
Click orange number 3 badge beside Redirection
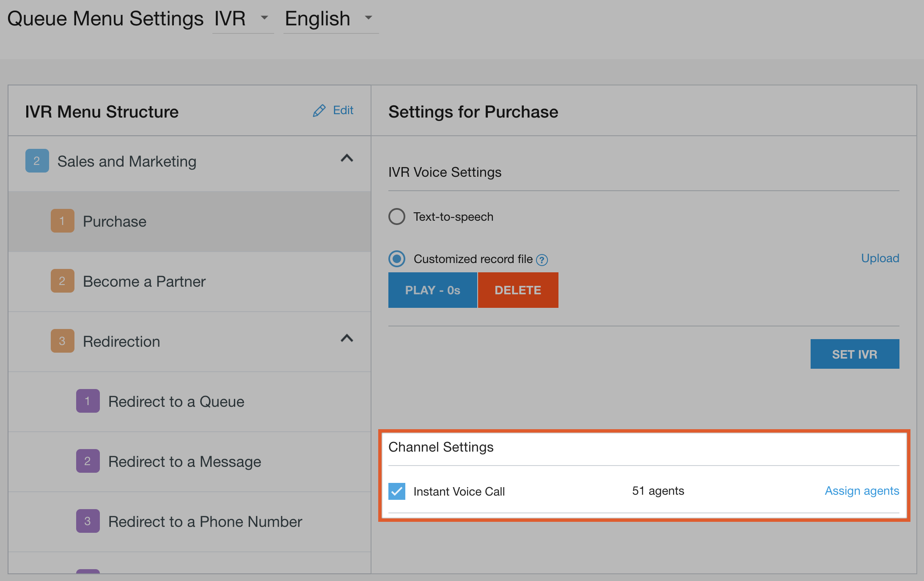pyautogui.click(x=62, y=341)
